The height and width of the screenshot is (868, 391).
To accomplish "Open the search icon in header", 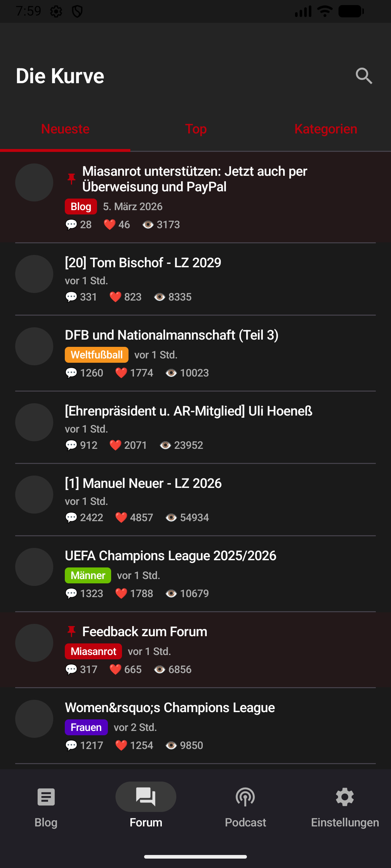I will click(364, 76).
